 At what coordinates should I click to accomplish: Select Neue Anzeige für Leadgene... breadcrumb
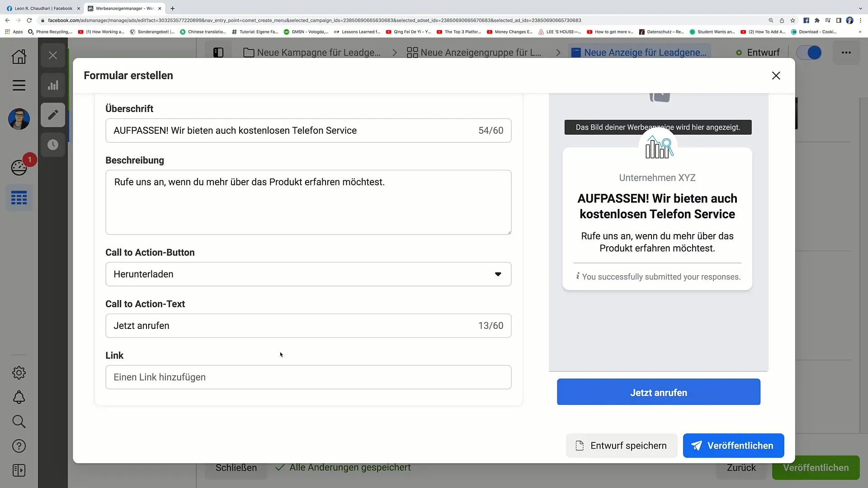tap(639, 52)
